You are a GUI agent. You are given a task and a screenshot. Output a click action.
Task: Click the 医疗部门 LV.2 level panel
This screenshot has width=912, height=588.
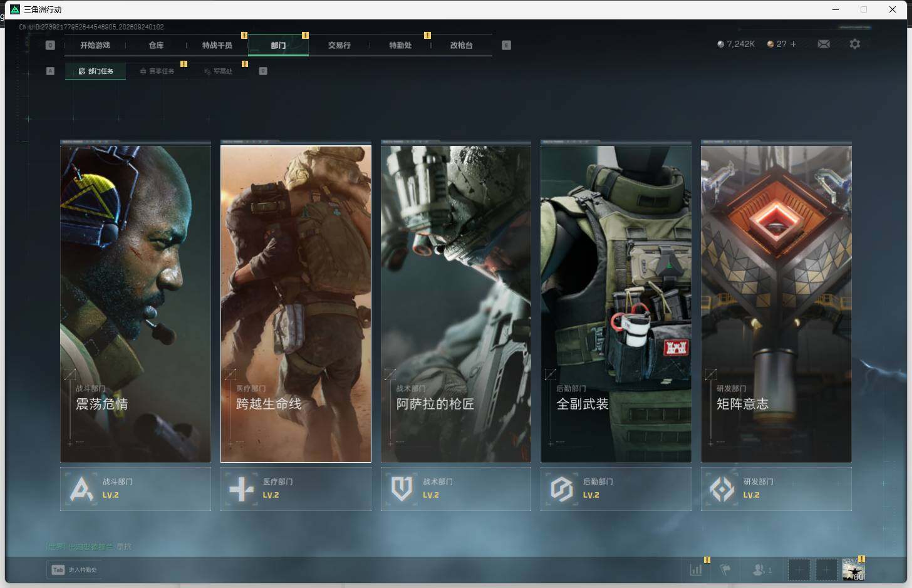[296, 488]
